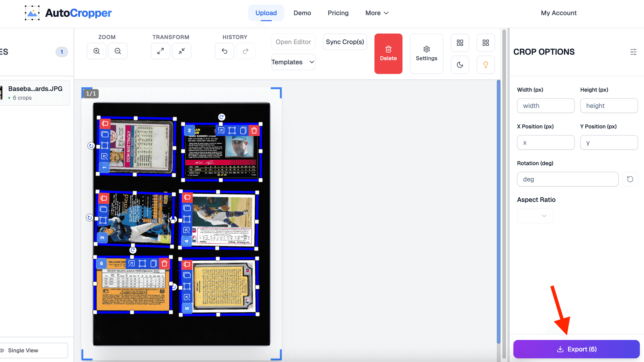Image resolution: width=644 pixels, height=362 pixels.
Task: Click the Y Position input field
Action: point(609,143)
